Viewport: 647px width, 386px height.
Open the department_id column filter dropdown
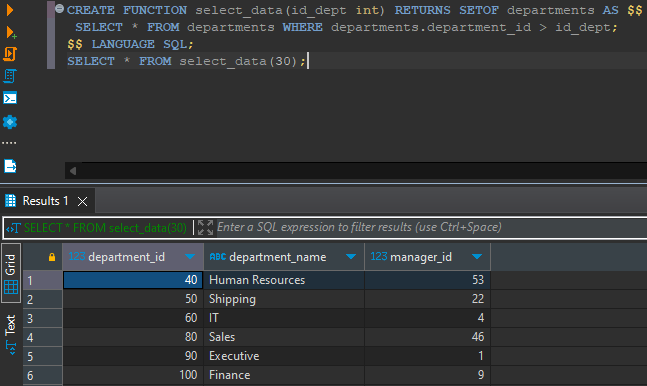(x=190, y=257)
